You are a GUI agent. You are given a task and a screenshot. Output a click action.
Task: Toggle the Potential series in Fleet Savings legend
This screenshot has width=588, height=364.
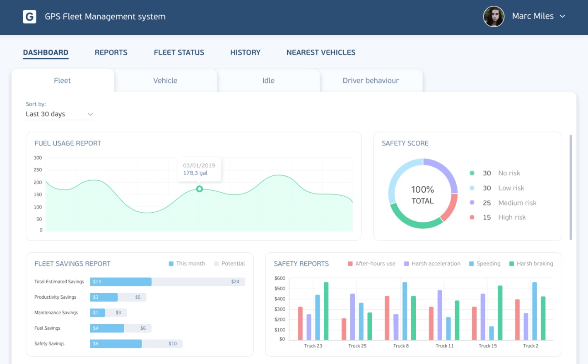tap(229, 263)
